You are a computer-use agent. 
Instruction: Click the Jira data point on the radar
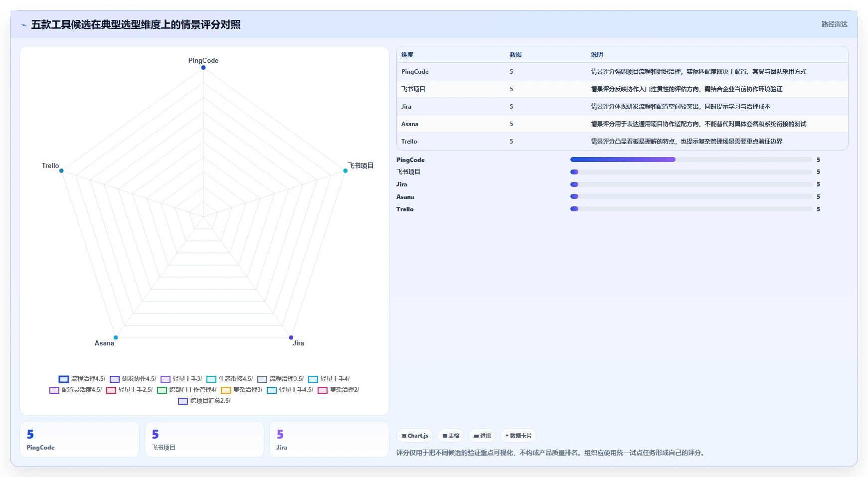click(291, 337)
